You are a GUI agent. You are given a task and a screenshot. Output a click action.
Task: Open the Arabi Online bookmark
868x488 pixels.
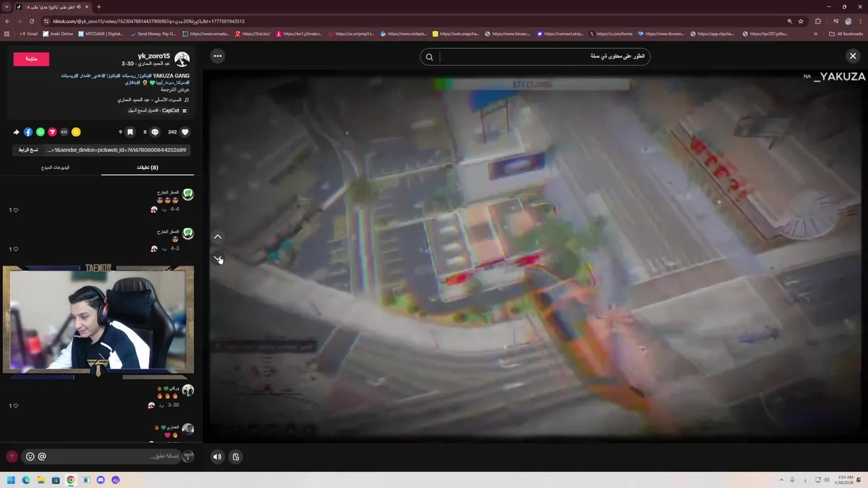click(58, 33)
